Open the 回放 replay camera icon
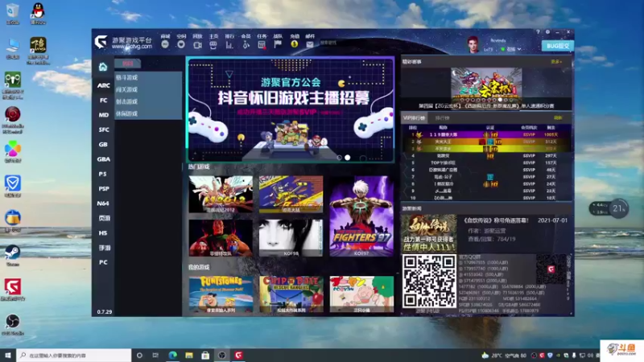This screenshot has width=644, height=362. click(x=197, y=44)
